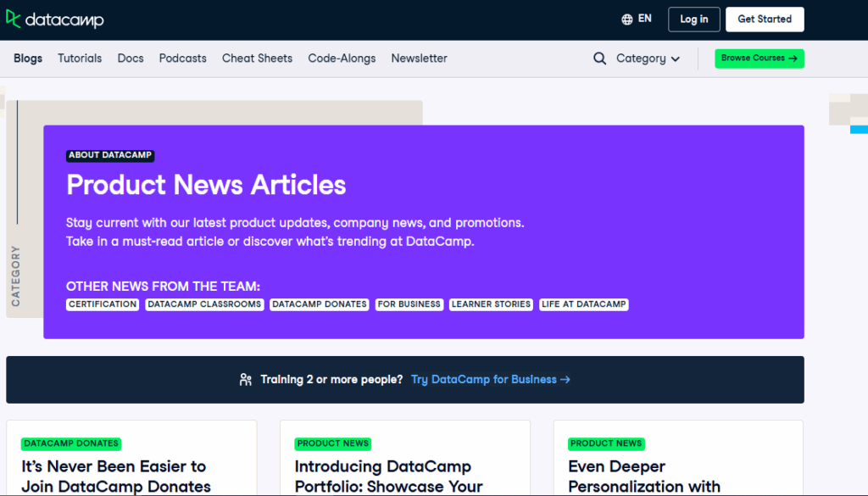
Task: Click the people icon in business banner
Action: coord(246,380)
